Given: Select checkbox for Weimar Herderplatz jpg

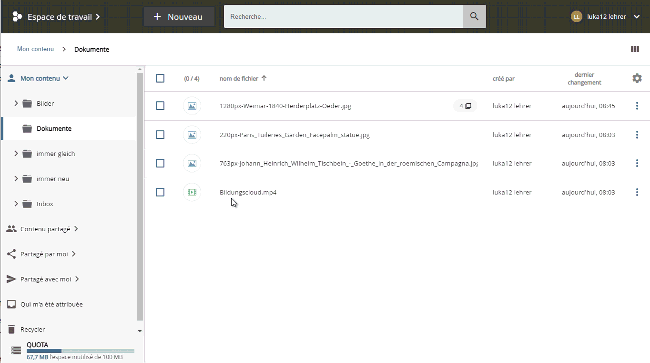Looking at the screenshot, I should coord(160,106).
